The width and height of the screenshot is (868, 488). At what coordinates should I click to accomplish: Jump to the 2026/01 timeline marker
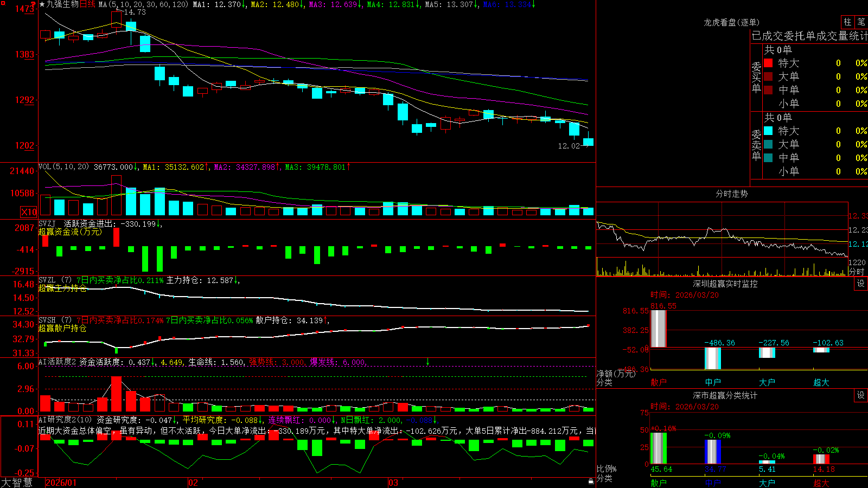pyautogui.click(x=61, y=483)
